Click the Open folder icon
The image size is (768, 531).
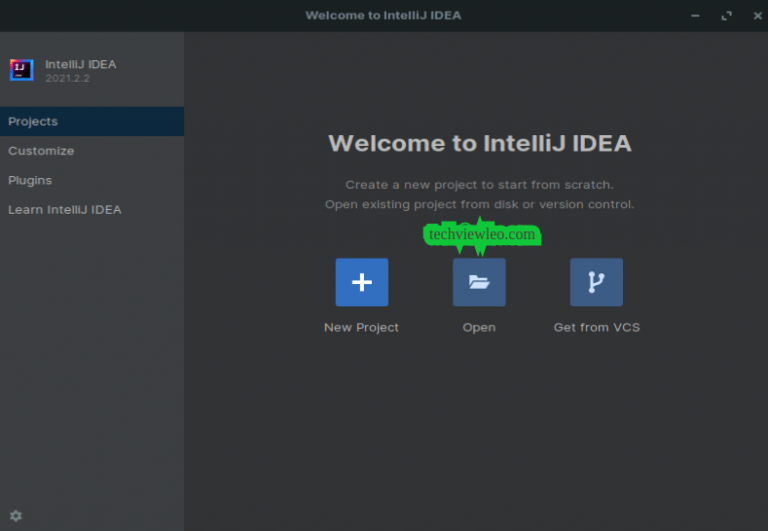(x=479, y=282)
